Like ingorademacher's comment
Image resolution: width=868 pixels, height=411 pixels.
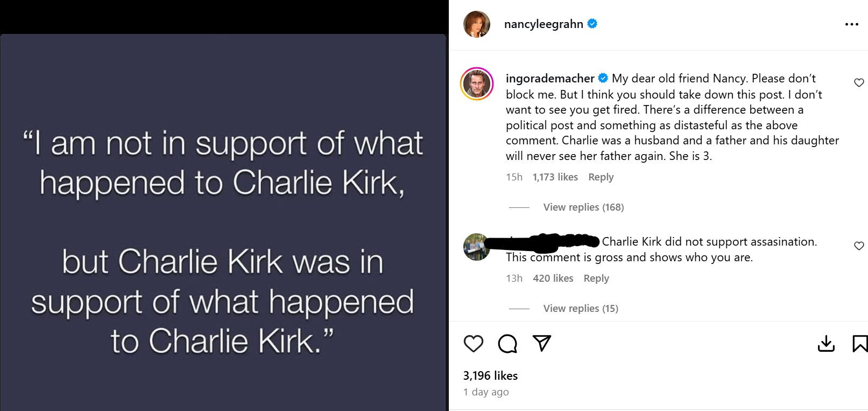(859, 82)
